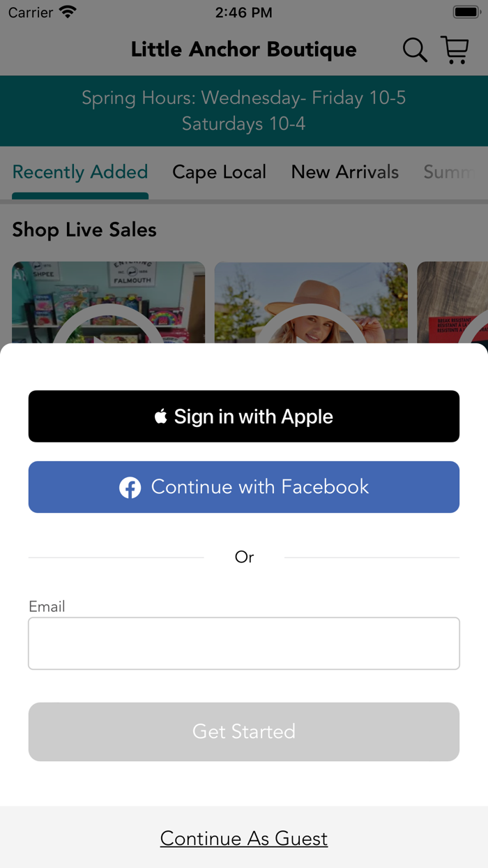
Task: Sign in with Apple
Action: click(x=244, y=417)
